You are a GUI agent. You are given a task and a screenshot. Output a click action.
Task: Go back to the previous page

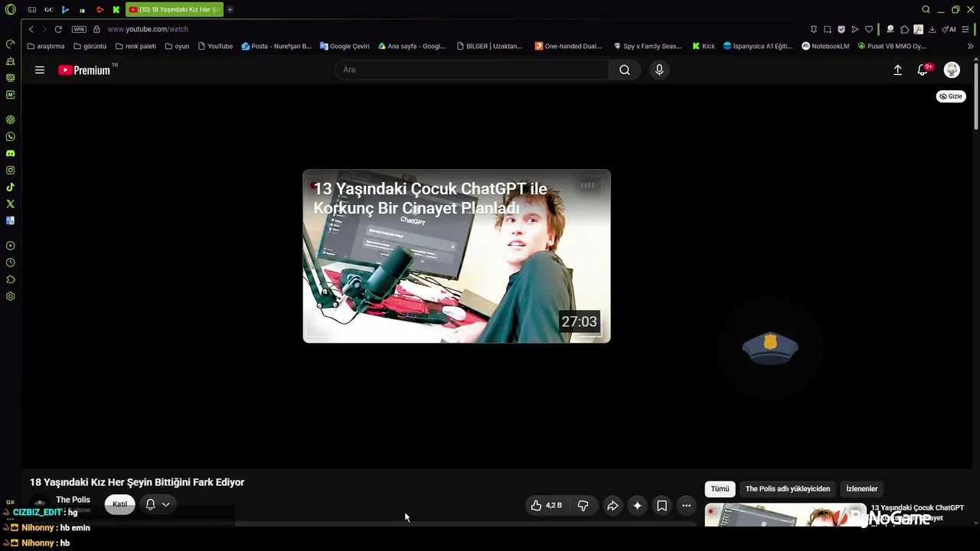coord(31,29)
